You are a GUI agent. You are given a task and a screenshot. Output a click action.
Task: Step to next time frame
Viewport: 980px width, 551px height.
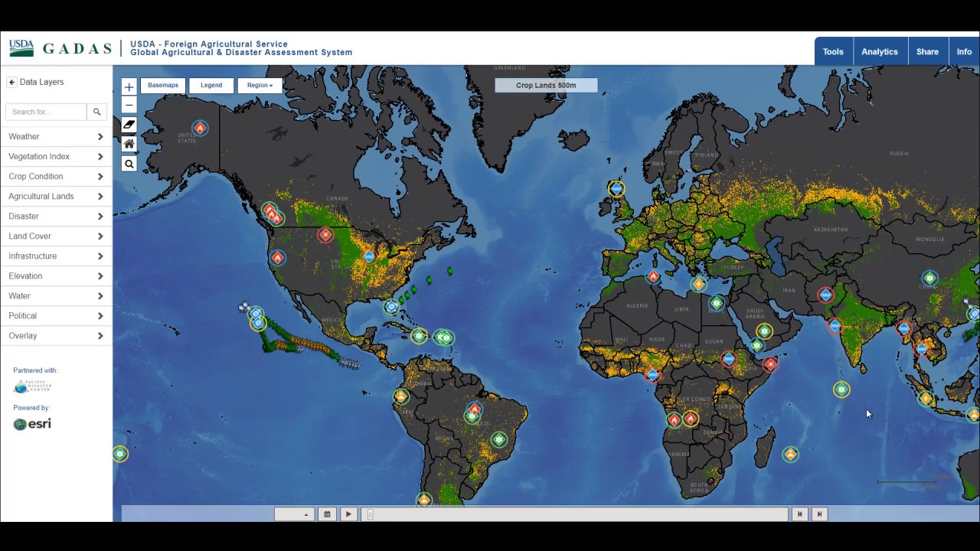pos(819,514)
